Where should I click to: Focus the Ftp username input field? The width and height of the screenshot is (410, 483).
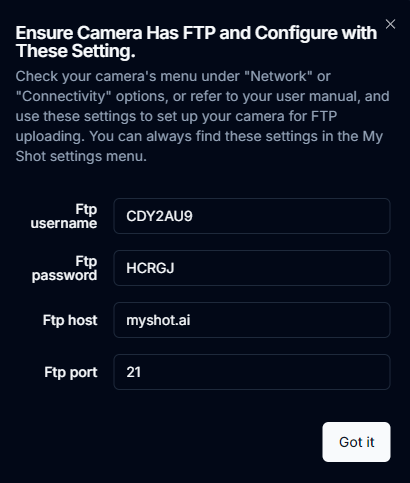click(252, 216)
